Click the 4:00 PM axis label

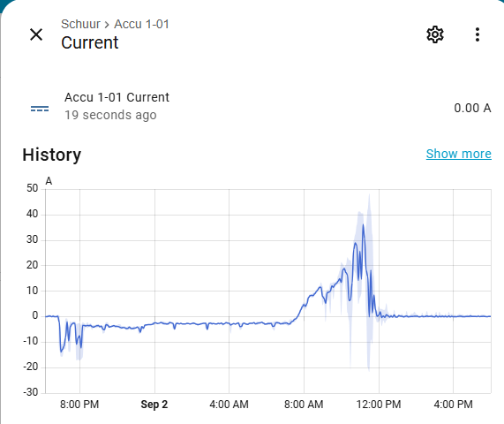pyautogui.click(x=453, y=405)
